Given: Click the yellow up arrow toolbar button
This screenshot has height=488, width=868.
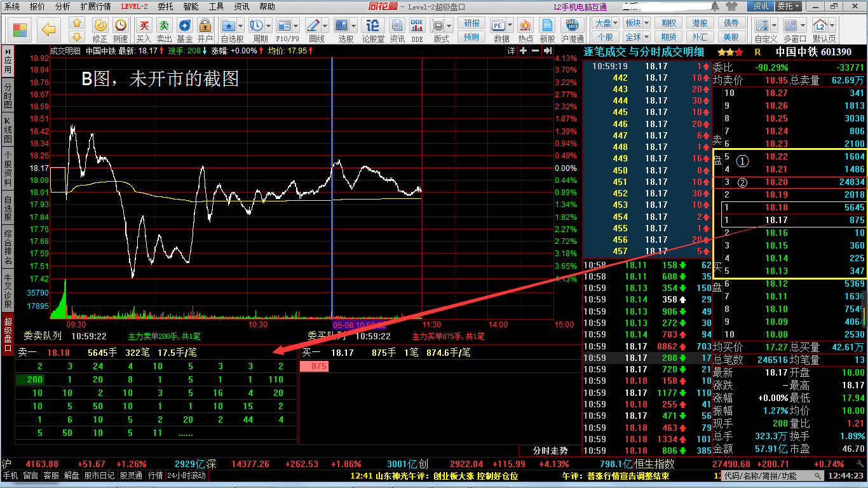Looking at the screenshot, I should click(78, 22).
